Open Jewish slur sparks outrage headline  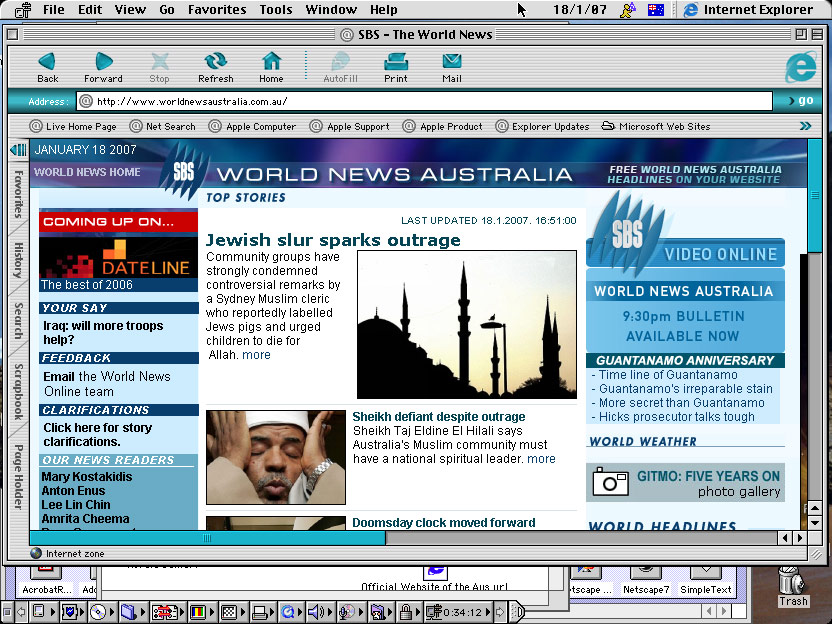[333, 240]
